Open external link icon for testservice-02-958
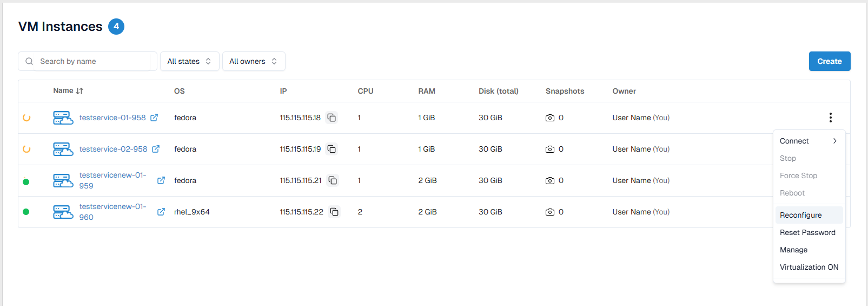Viewport: 868px width, 306px height. tap(156, 149)
